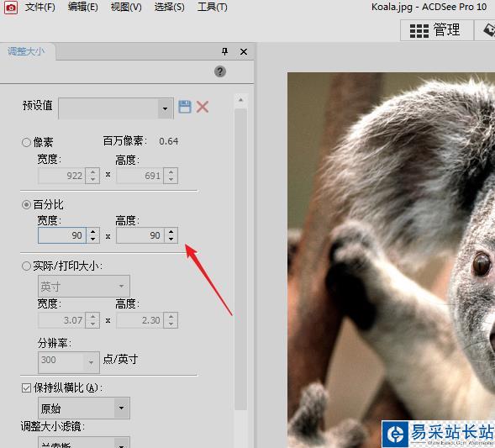Click percent width field showing 90
Screen dimensions: 495x448
pos(62,235)
